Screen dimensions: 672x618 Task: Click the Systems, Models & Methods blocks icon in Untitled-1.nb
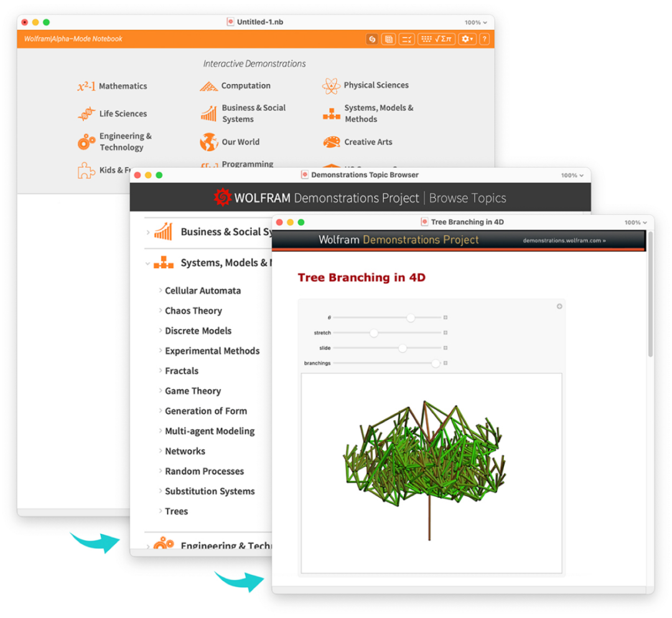(331, 113)
